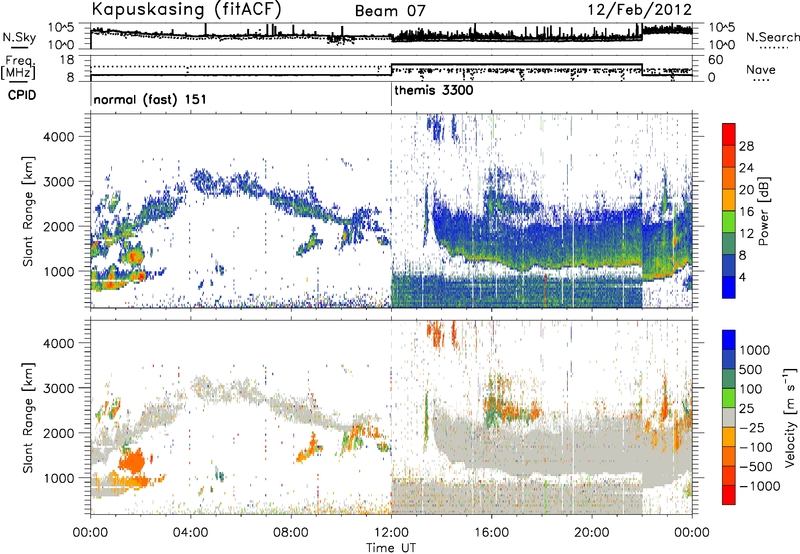Viewport: 800px width, 554px height.
Task: Click the orange velocity blob near 01:30 UT
Action: 134,460
